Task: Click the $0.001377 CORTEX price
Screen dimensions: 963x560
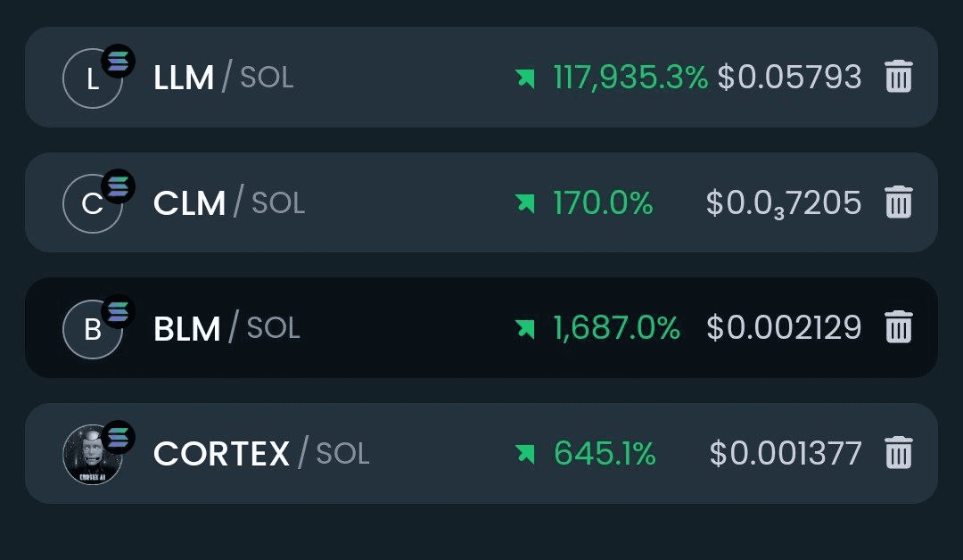Action: coord(786,453)
